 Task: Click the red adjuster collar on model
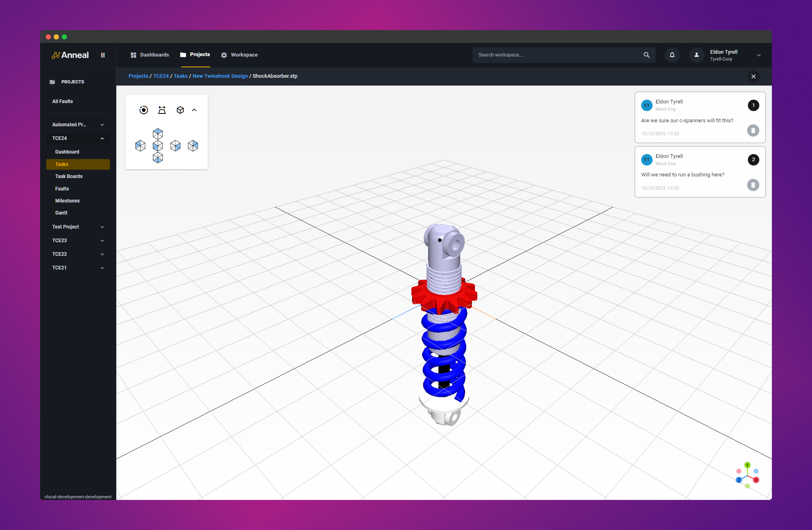tap(444, 297)
